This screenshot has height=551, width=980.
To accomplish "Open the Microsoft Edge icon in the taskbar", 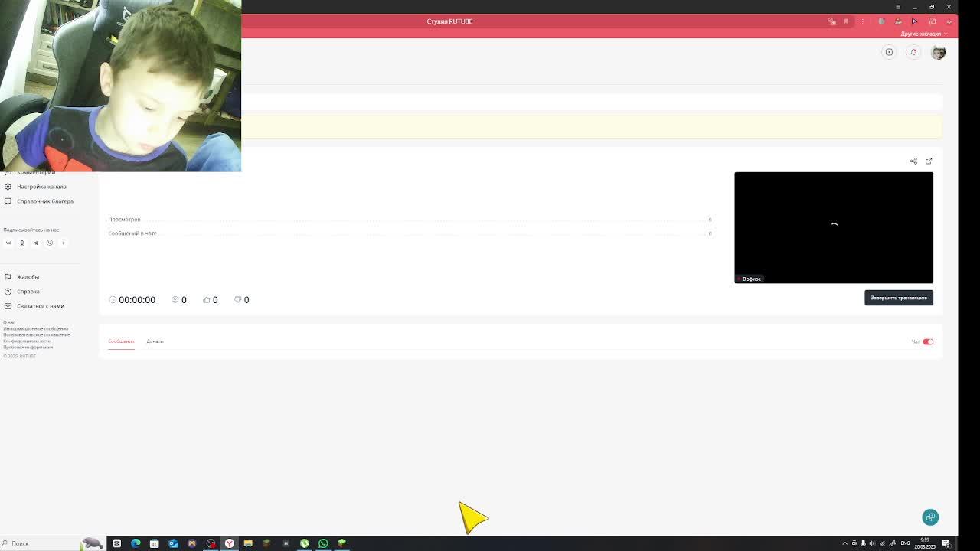I will pyautogui.click(x=136, y=543).
